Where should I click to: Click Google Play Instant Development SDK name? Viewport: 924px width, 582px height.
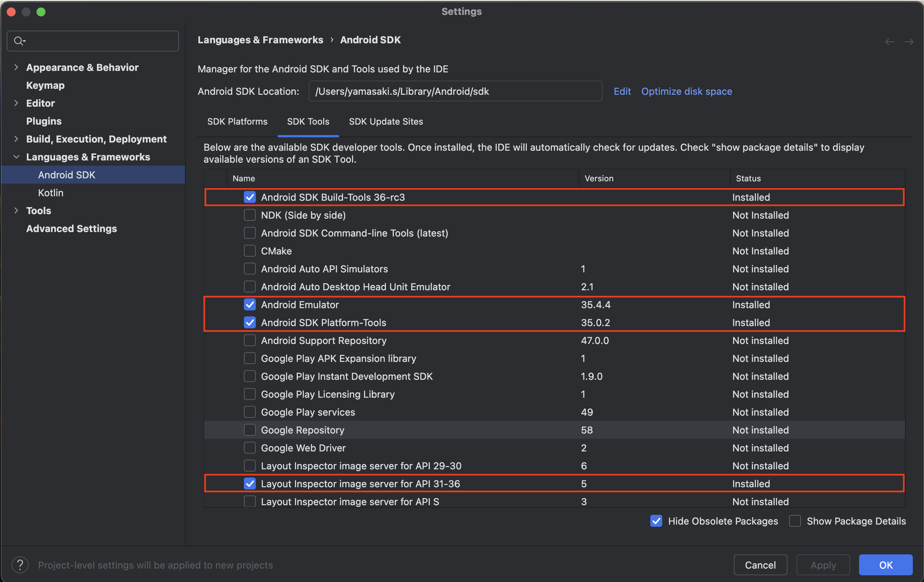pos(347,376)
